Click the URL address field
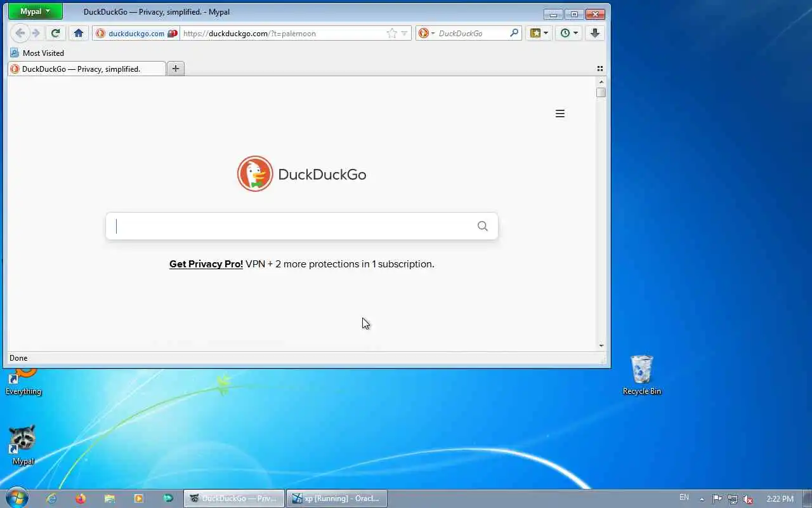The height and width of the screenshot is (508, 812). 282,34
